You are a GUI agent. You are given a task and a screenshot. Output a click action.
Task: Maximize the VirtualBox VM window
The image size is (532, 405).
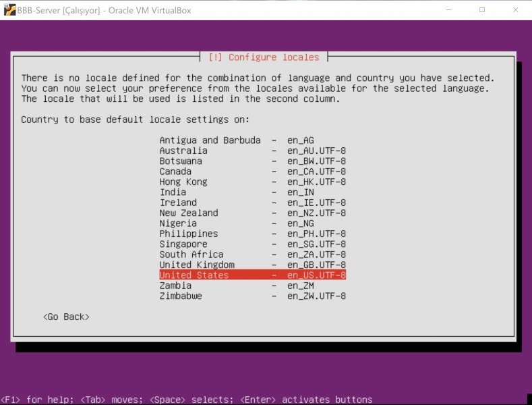(482, 10)
